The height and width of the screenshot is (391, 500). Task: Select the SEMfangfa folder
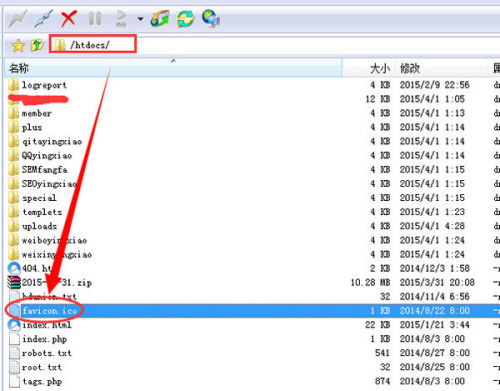pyautogui.click(x=44, y=170)
